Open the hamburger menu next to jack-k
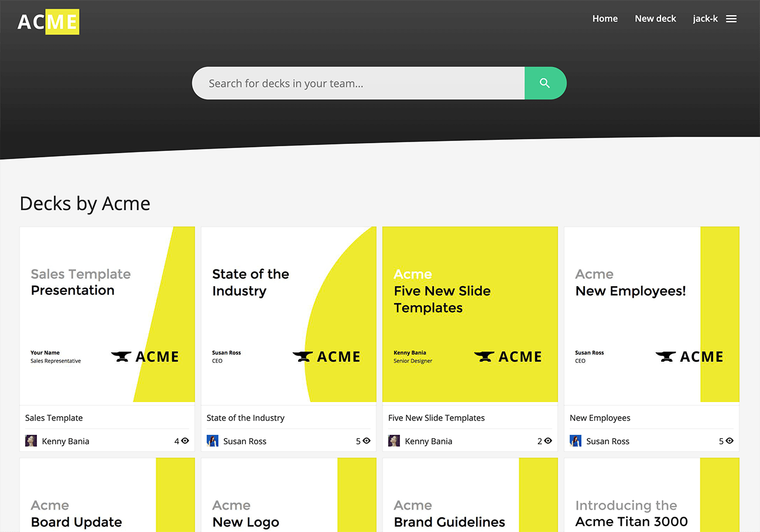 731,19
